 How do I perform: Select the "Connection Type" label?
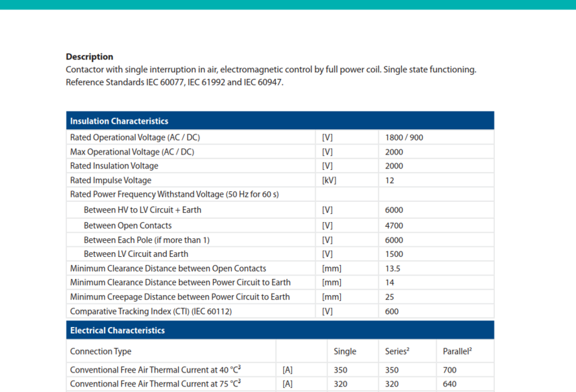[x=100, y=351]
